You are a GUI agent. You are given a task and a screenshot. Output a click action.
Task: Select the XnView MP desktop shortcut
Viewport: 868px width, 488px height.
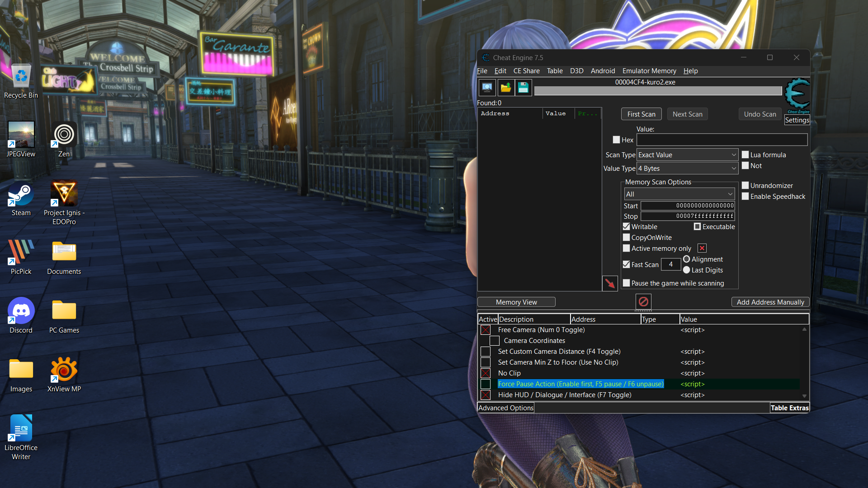[x=64, y=375]
